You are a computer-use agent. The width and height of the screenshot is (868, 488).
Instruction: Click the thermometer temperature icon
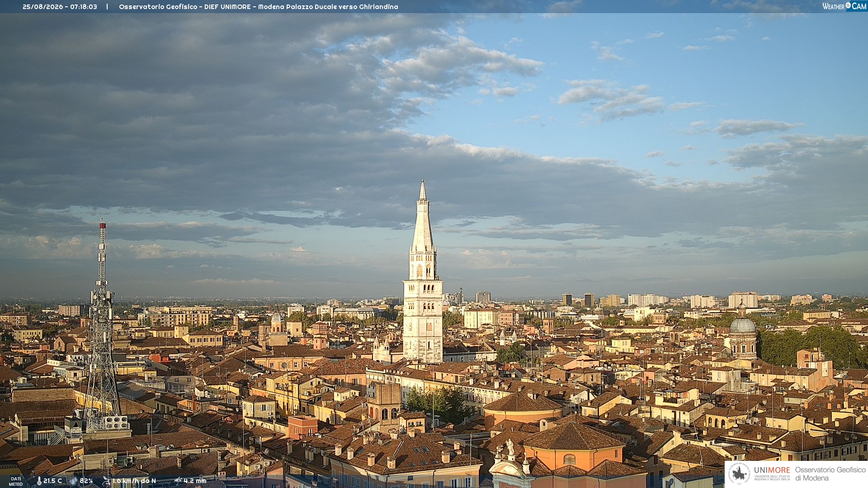coord(39,481)
